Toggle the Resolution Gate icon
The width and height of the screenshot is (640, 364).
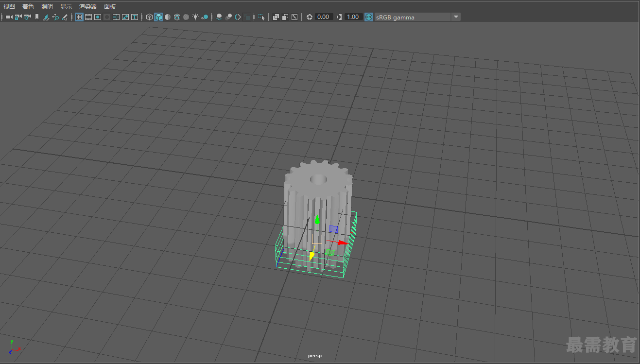98,17
